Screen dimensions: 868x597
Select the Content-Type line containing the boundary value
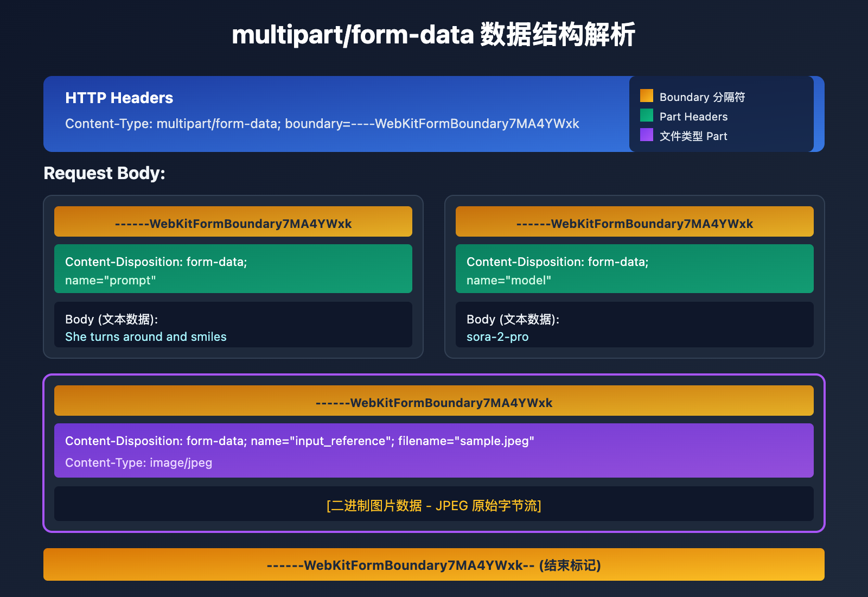322,124
